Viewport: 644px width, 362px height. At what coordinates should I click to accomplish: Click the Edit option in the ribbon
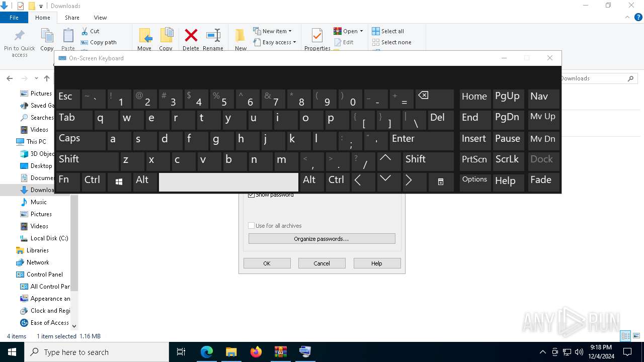pos(344,42)
